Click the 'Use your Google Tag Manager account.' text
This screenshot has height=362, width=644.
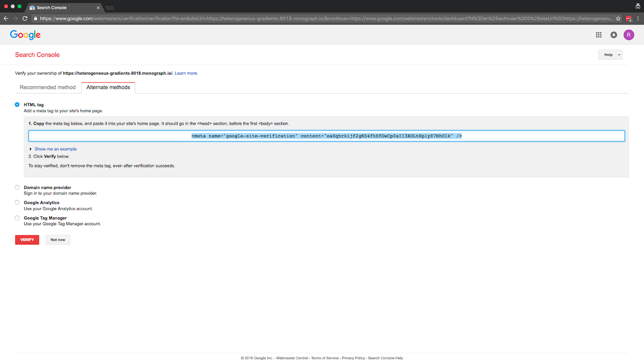pos(62,224)
